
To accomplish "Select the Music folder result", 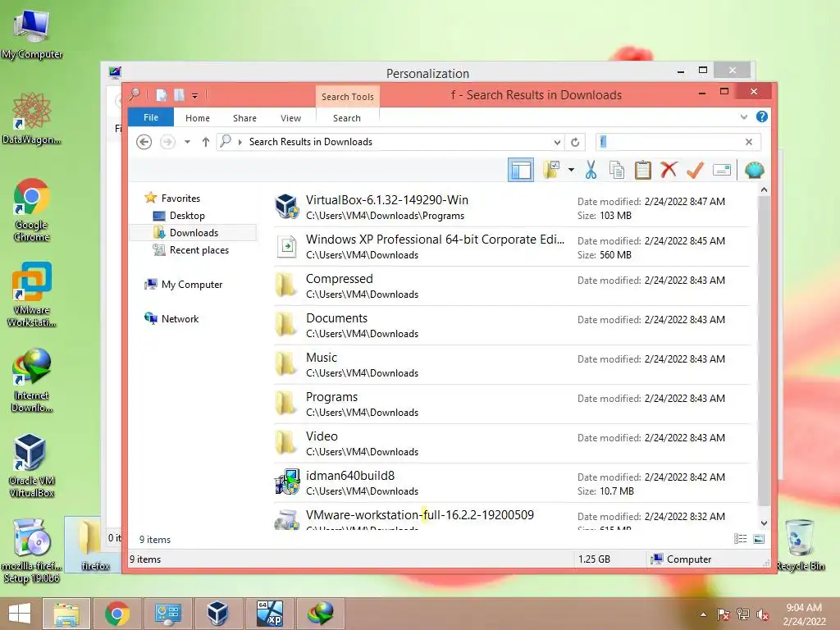I will coord(512,365).
